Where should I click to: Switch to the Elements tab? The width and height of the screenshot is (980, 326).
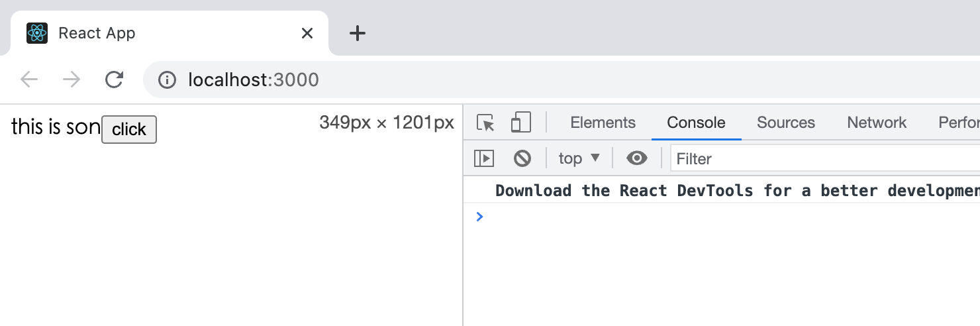(603, 123)
